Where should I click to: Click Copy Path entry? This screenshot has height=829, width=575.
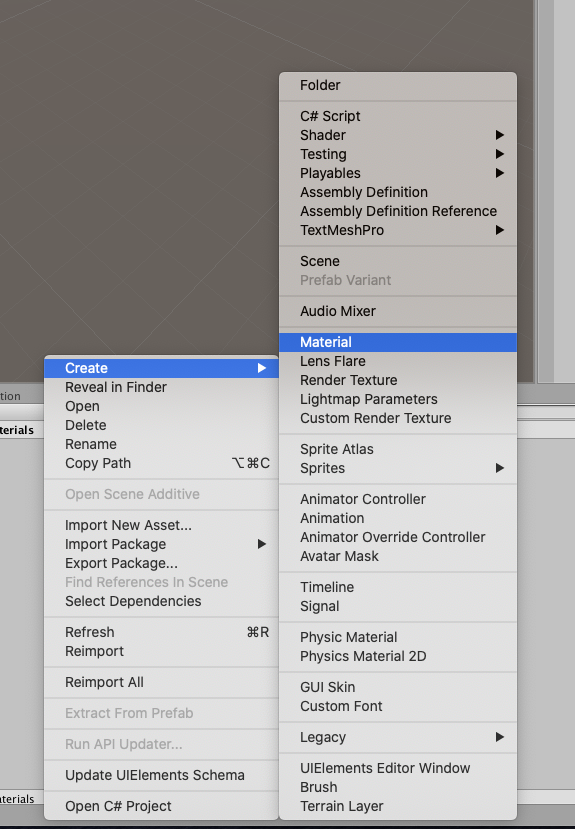tap(161, 463)
